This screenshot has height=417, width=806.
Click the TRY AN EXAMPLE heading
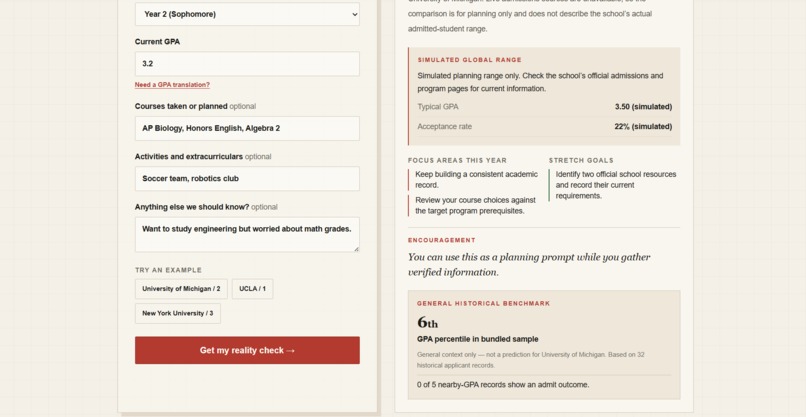click(169, 270)
